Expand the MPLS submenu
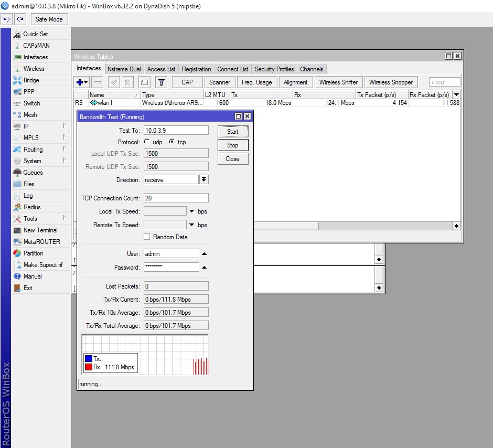493x448 pixels. pos(65,137)
